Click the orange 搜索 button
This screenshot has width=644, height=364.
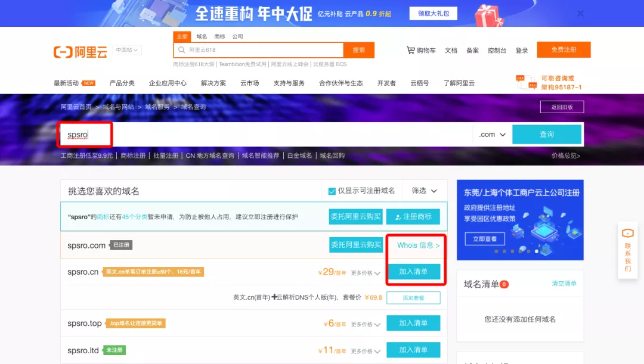point(359,50)
